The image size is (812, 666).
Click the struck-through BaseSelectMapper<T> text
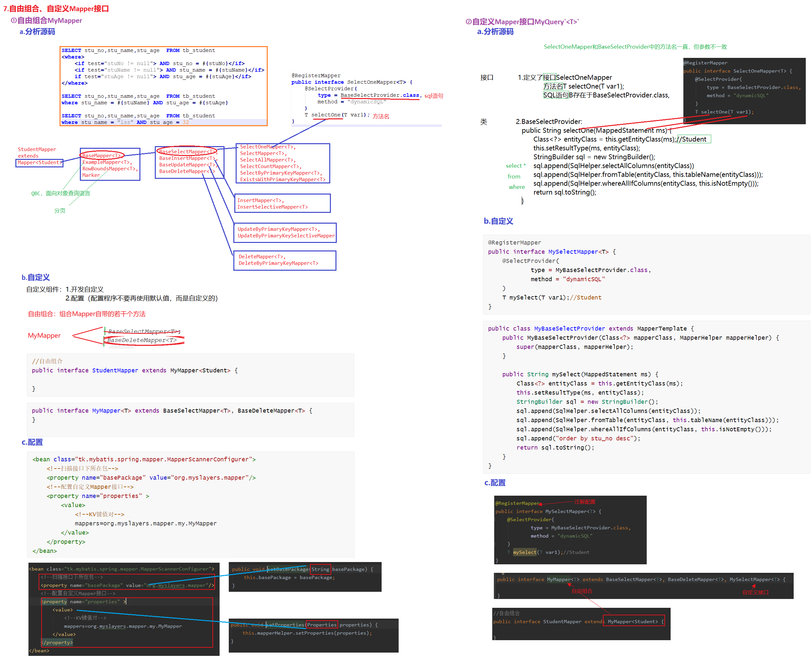(x=144, y=331)
